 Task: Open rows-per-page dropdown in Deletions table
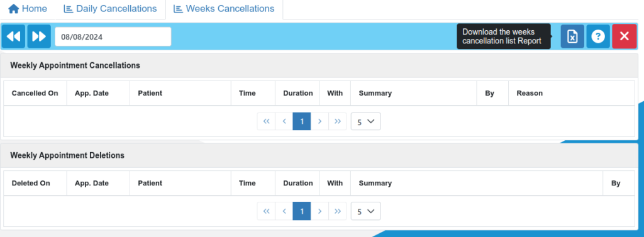(365, 211)
